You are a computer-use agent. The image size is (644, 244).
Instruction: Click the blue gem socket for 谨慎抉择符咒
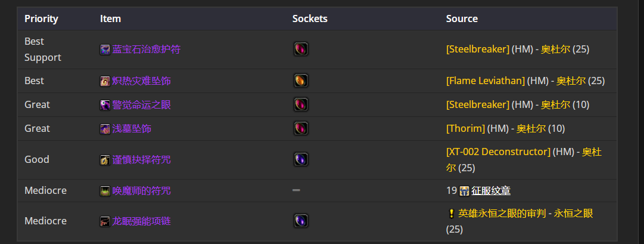point(301,159)
